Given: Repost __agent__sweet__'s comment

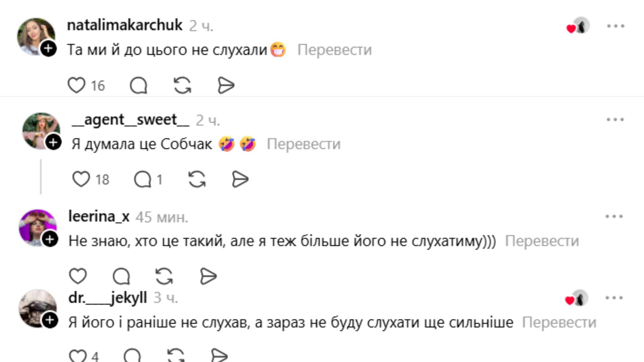Looking at the screenshot, I should click(x=197, y=179).
